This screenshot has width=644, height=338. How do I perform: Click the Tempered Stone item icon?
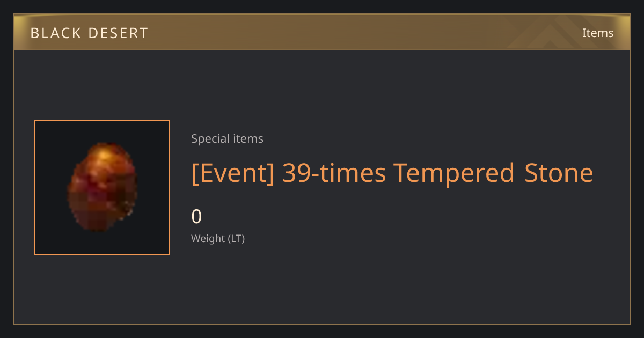click(x=102, y=187)
